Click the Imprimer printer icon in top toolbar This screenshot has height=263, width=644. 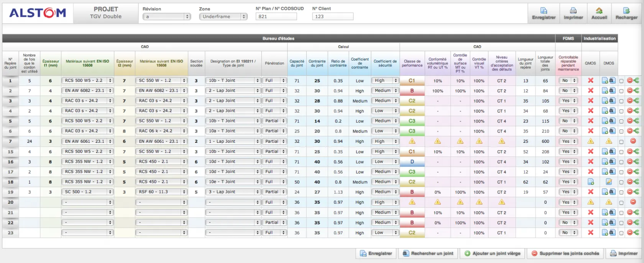[573, 11]
